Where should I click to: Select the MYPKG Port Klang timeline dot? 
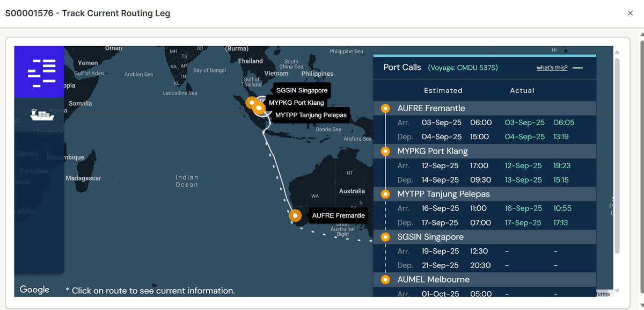coord(385,152)
